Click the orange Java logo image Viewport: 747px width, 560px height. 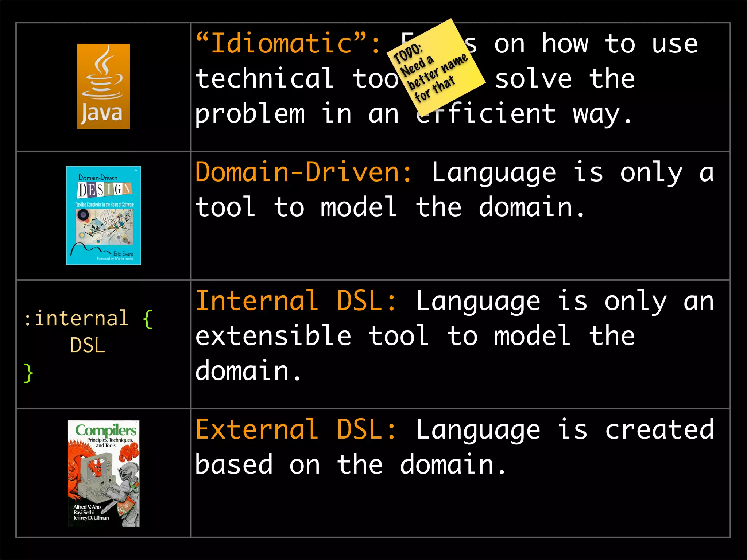104,86
